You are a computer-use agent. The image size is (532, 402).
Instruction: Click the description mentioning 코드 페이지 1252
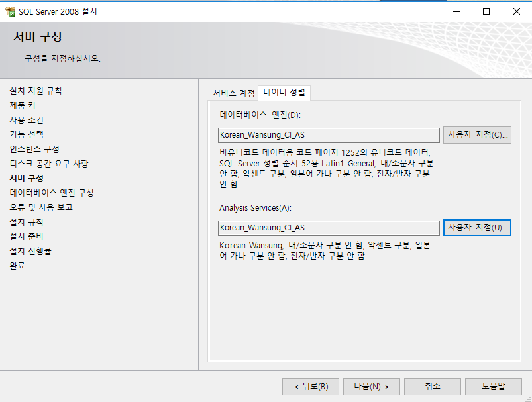327,168
